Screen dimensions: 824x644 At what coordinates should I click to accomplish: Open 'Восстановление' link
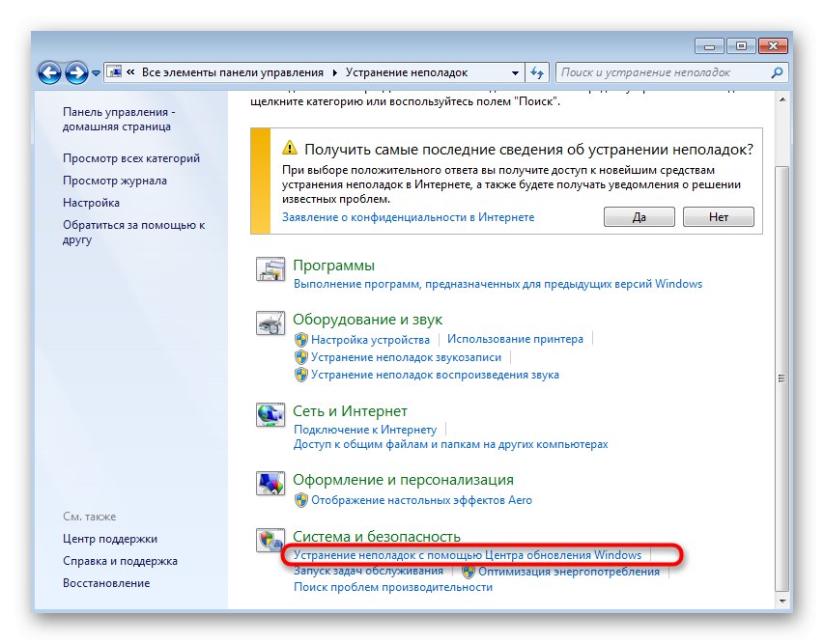(106, 583)
